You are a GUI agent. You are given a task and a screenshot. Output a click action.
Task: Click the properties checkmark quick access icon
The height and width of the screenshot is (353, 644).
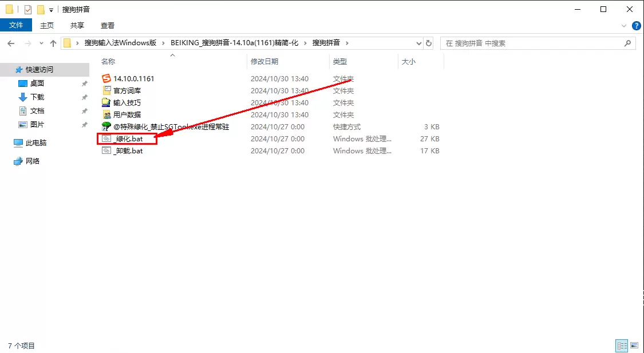point(28,10)
